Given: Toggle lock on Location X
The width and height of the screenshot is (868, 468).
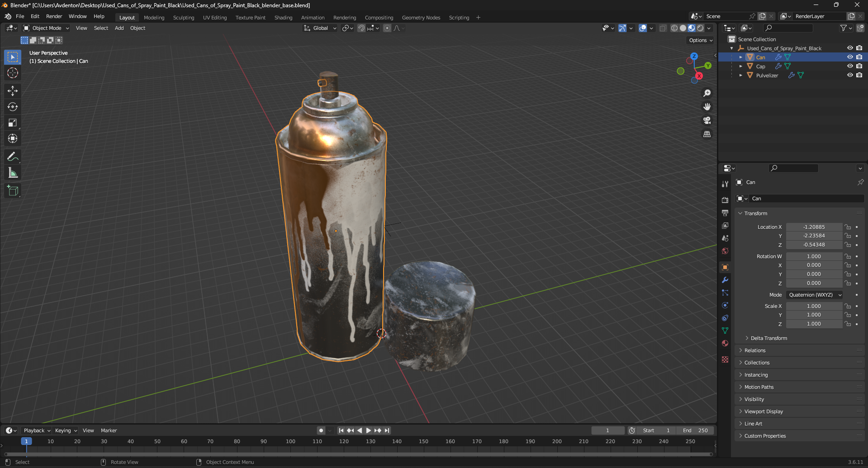Looking at the screenshot, I should tap(848, 227).
